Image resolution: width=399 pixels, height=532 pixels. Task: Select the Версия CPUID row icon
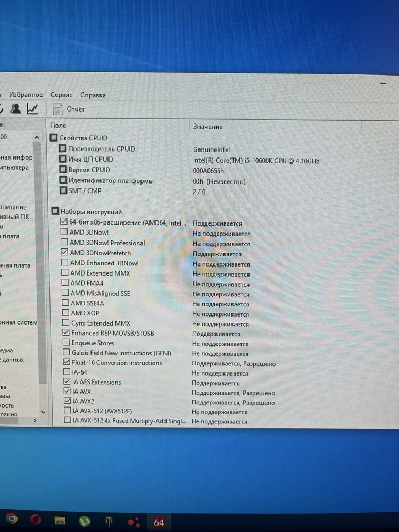click(x=63, y=169)
